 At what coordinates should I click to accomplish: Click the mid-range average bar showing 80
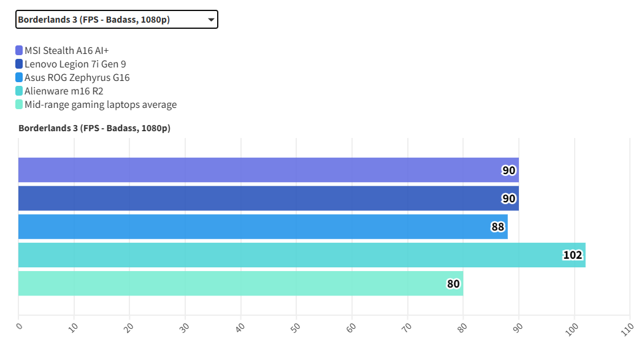(x=233, y=283)
